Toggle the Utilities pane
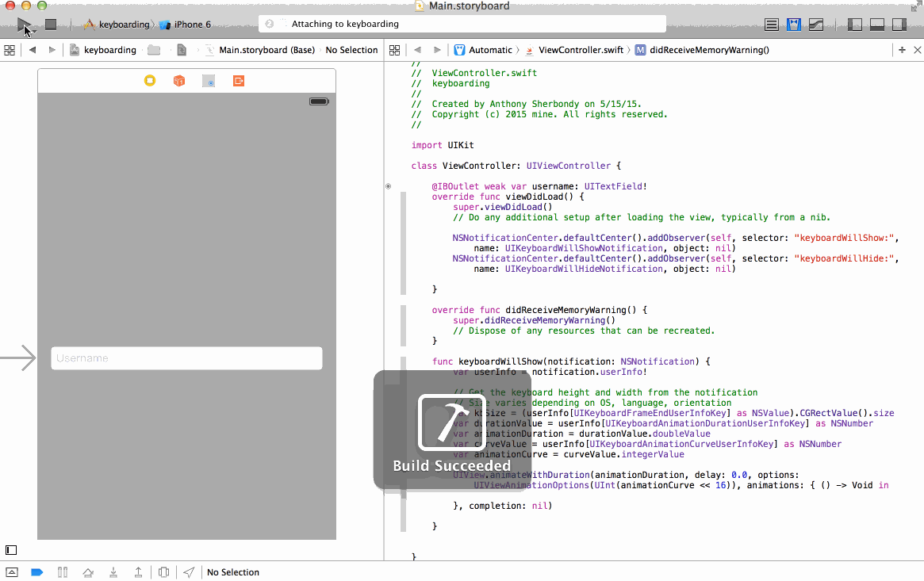The width and height of the screenshot is (924, 581). click(899, 25)
